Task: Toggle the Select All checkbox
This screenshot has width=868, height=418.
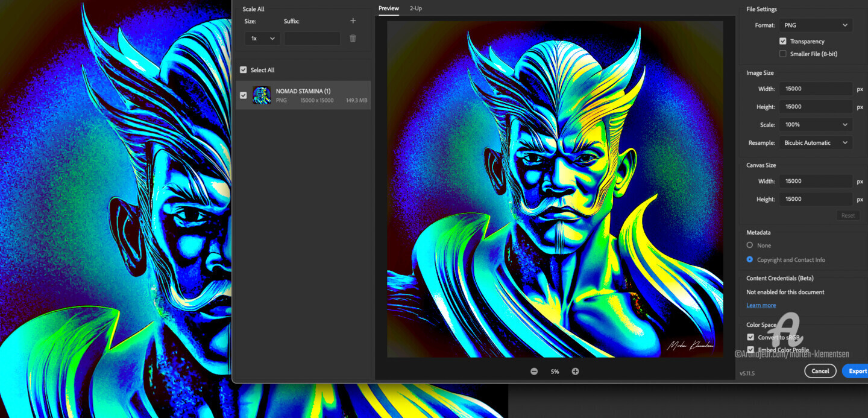Action: pyautogui.click(x=244, y=70)
